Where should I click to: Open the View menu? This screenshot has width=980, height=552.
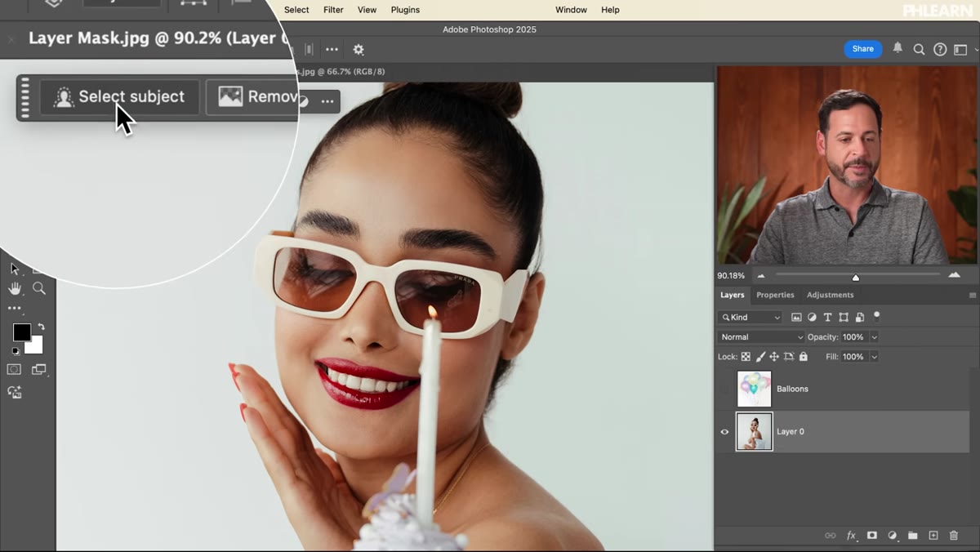(367, 10)
